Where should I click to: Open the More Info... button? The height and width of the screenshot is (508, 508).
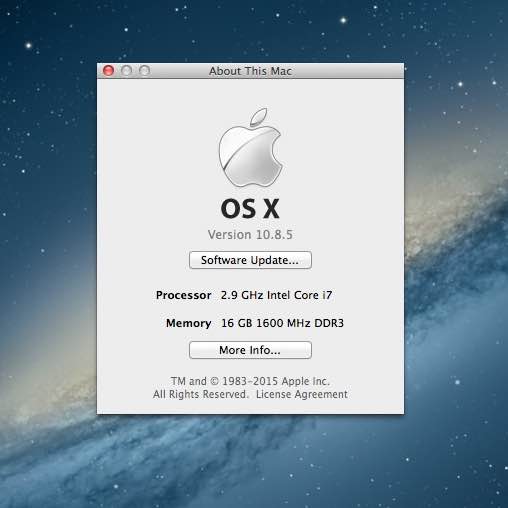(x=250, y=350)
